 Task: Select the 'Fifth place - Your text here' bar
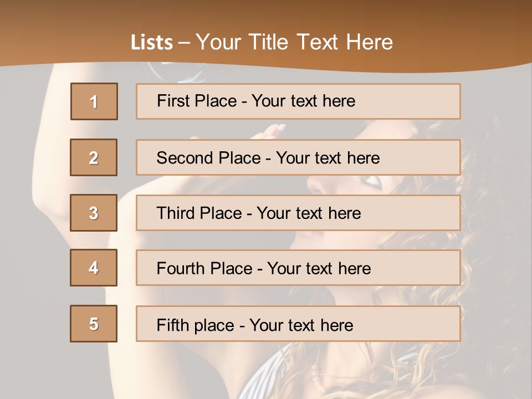coord(298,324)
